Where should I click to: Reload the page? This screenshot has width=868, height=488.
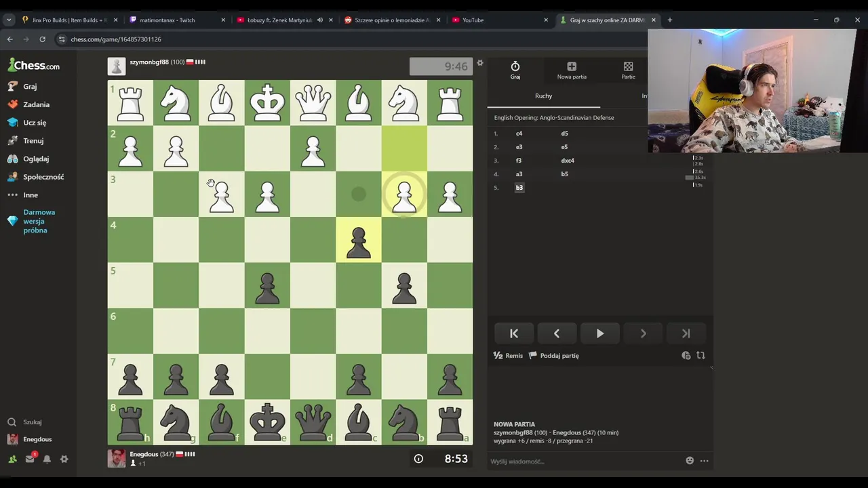(42, 39)
